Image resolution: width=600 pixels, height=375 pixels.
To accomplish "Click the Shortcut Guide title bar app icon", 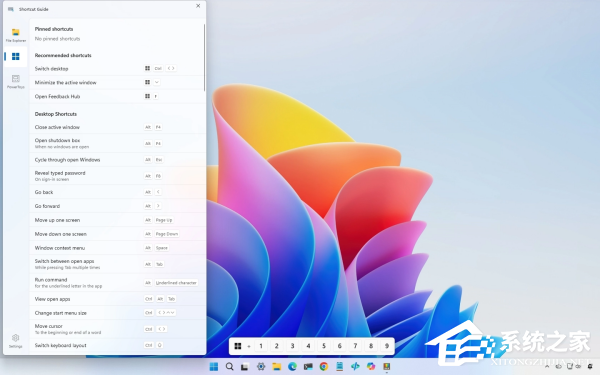I will (x=11, y=9).
